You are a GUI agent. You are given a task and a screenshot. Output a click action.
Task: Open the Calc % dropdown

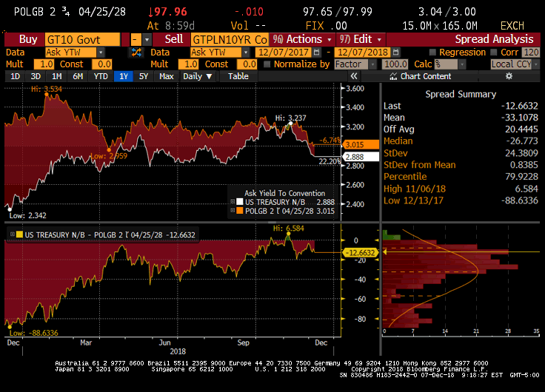(x=462, y=64)
